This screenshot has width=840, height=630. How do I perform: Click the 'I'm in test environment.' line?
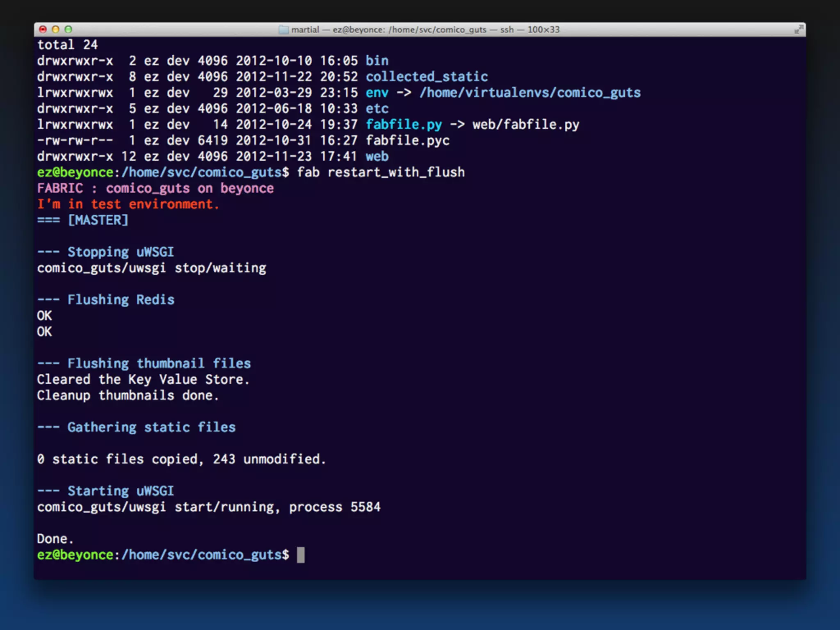click(x=128, y=204)
